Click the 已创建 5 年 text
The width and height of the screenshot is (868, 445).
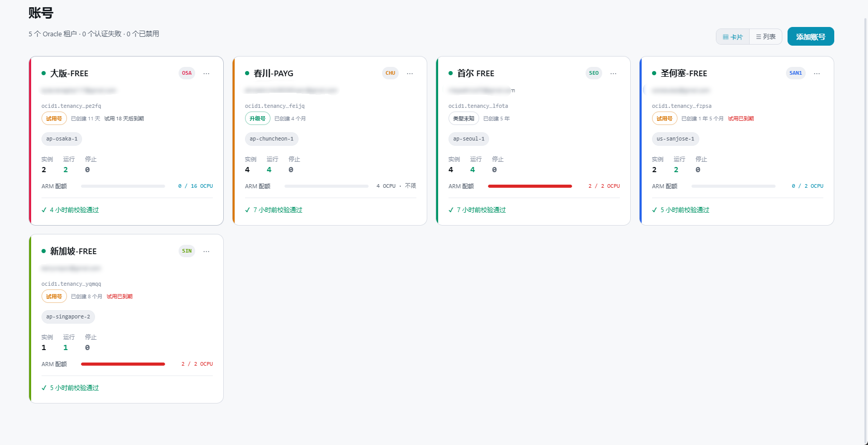point(497,119)
